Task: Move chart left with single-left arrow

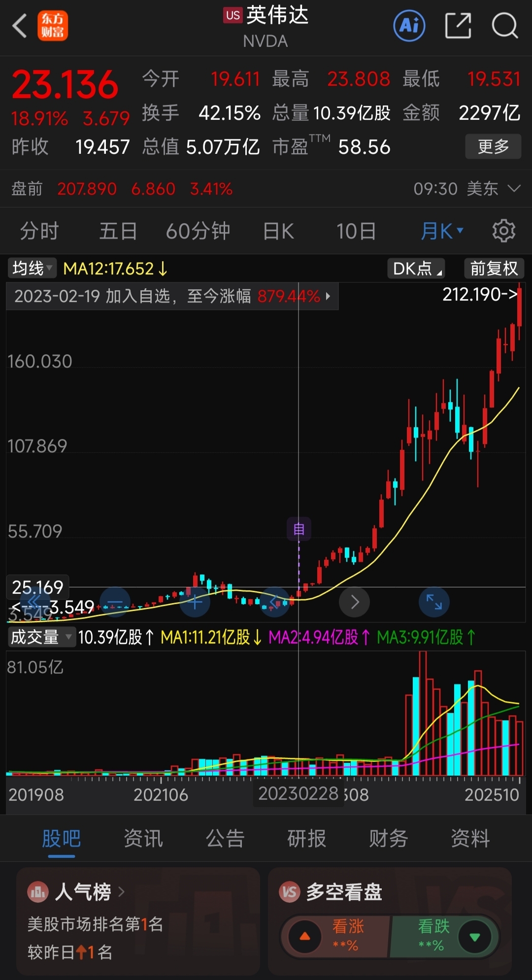Action: [x=275, y=602]
